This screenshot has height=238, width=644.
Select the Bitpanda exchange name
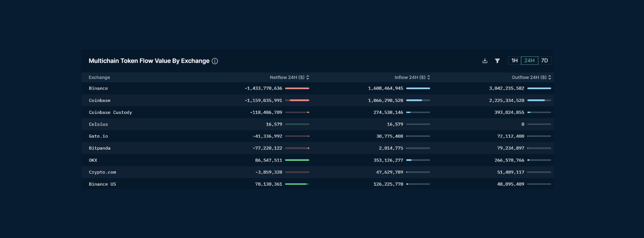pos(99,148)
